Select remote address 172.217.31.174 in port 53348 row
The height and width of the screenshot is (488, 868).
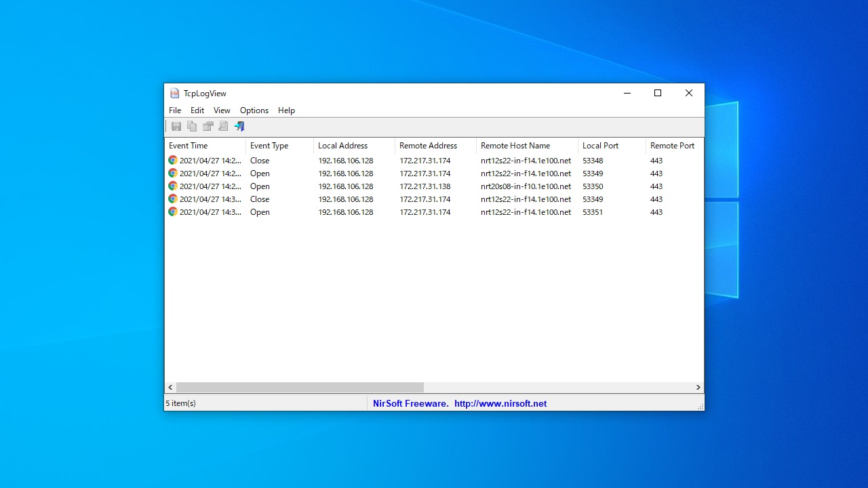coord(425,161)
